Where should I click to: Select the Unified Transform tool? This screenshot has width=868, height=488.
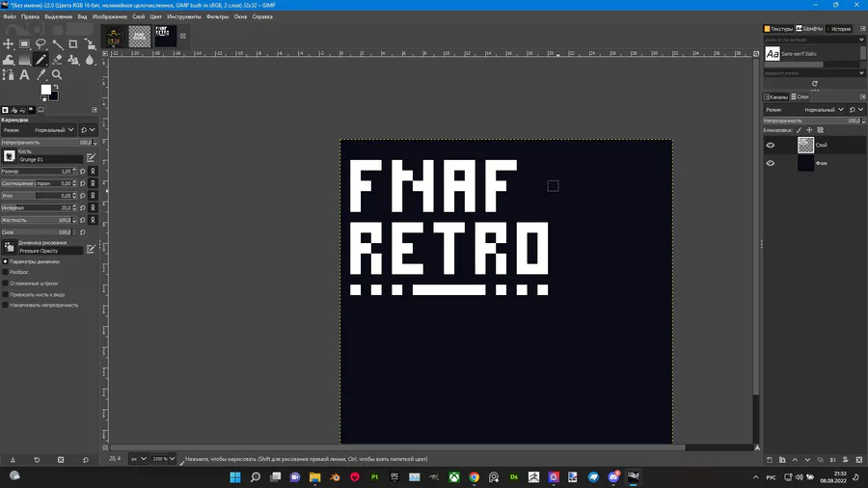[x=90, y=43]
